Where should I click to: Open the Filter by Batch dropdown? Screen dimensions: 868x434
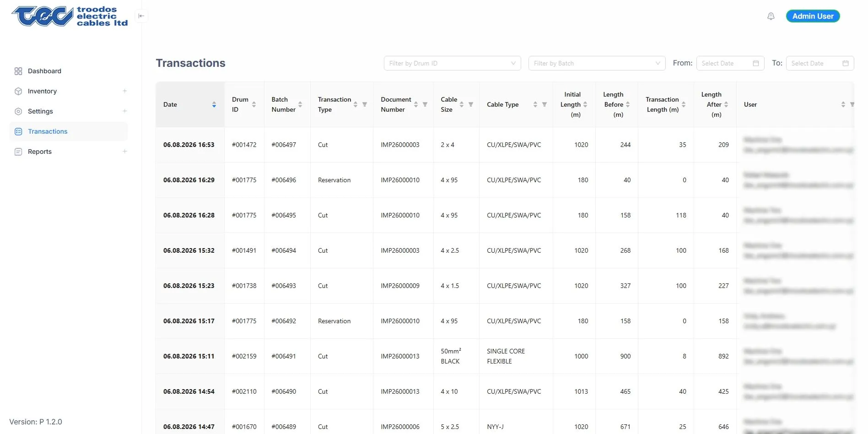597,63
